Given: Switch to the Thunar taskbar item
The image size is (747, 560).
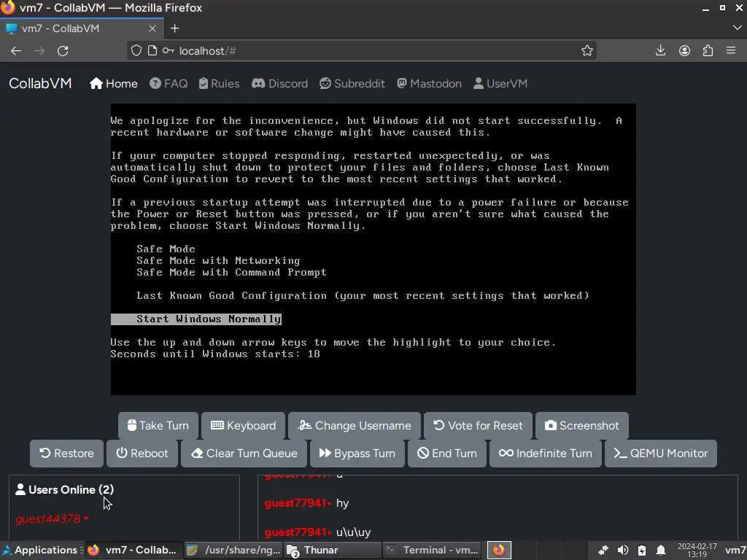Looking at the screenshot, I should tap(333, 550).
